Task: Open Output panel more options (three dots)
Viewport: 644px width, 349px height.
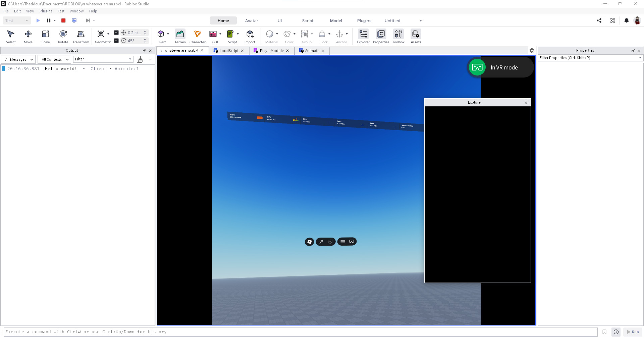Action: [x=151, y=59]
